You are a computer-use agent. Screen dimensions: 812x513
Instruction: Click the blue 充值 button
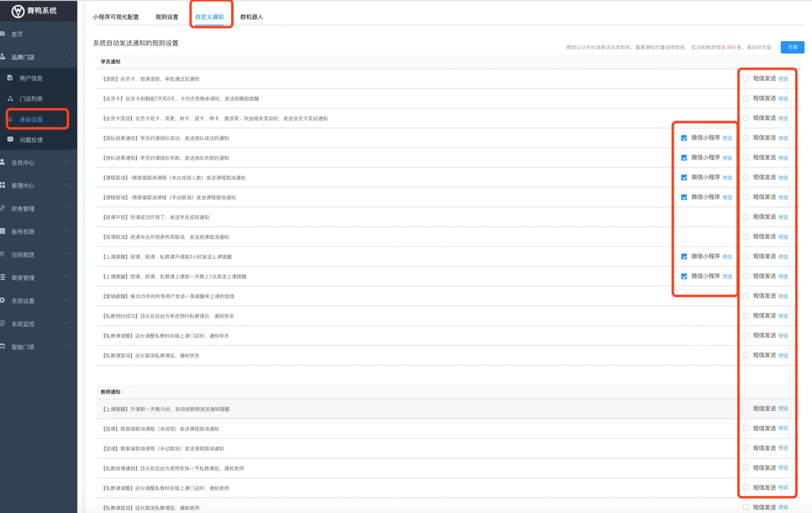pos(792,47)
